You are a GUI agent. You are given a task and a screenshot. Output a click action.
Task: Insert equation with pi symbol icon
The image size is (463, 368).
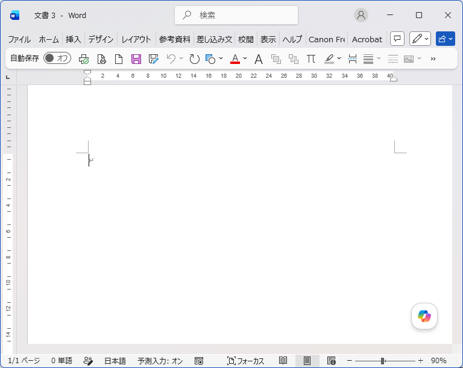[311, 59]
